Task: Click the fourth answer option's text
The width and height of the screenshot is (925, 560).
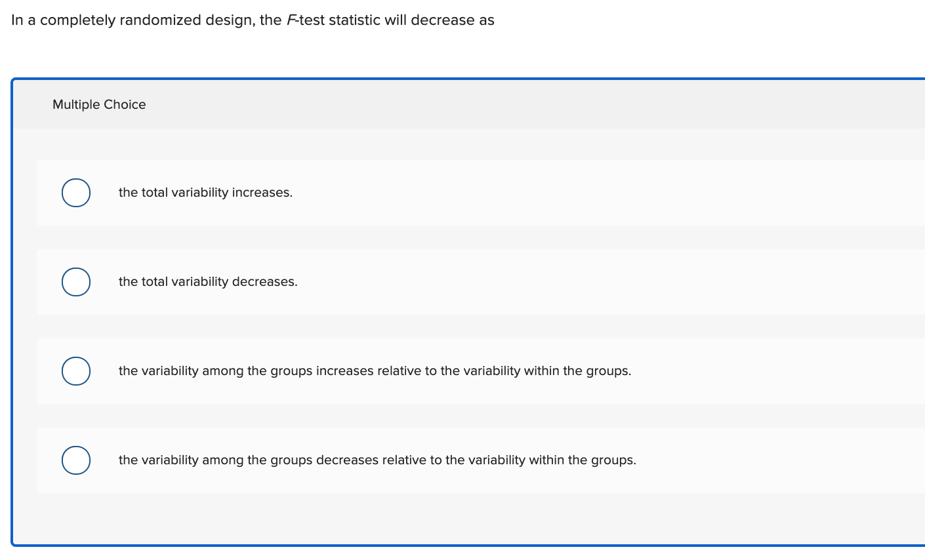Action: pyautogui.click(x=377, y=460)
